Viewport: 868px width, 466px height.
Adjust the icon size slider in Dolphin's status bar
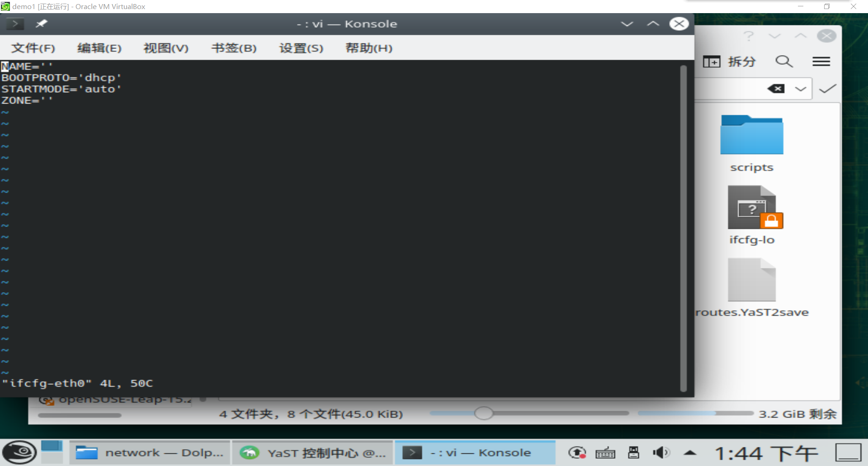pos(484,413)
